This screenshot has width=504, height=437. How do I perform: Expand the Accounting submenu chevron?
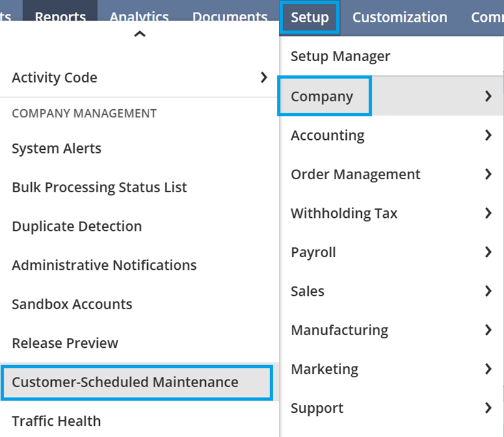[x=488, y=135]
